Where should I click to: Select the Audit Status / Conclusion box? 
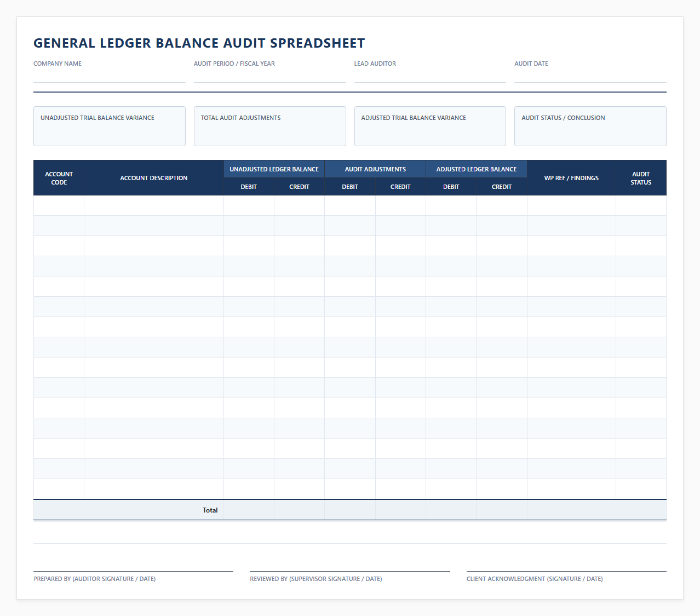(x=590, y=126)
